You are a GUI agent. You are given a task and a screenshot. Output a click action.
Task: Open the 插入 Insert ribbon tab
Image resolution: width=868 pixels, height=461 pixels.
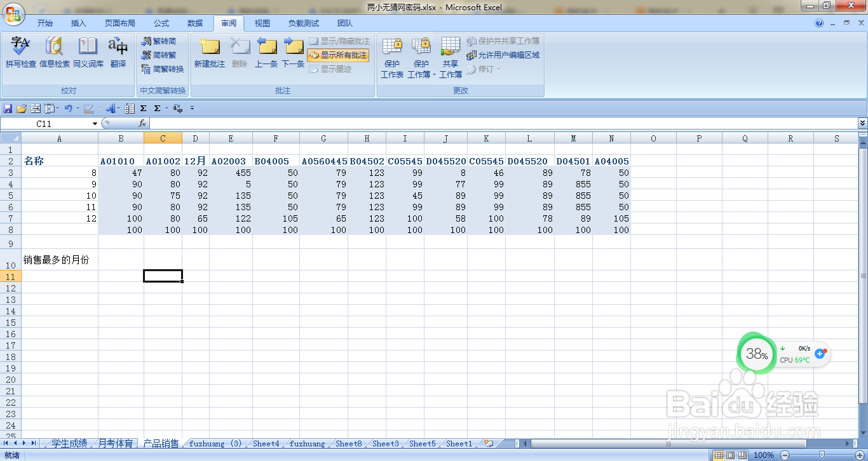click(x=78, y=23)
